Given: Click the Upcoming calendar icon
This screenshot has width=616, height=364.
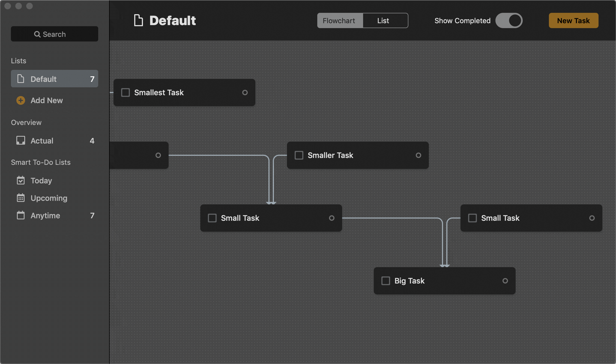Looking at the screenshot, I should [20, 198].
